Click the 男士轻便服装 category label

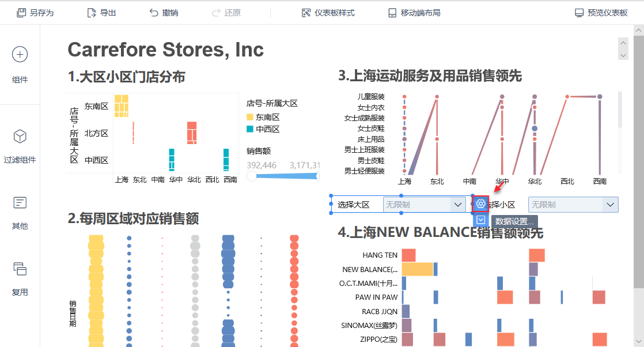pyautogui.click(x=364, y=171)
